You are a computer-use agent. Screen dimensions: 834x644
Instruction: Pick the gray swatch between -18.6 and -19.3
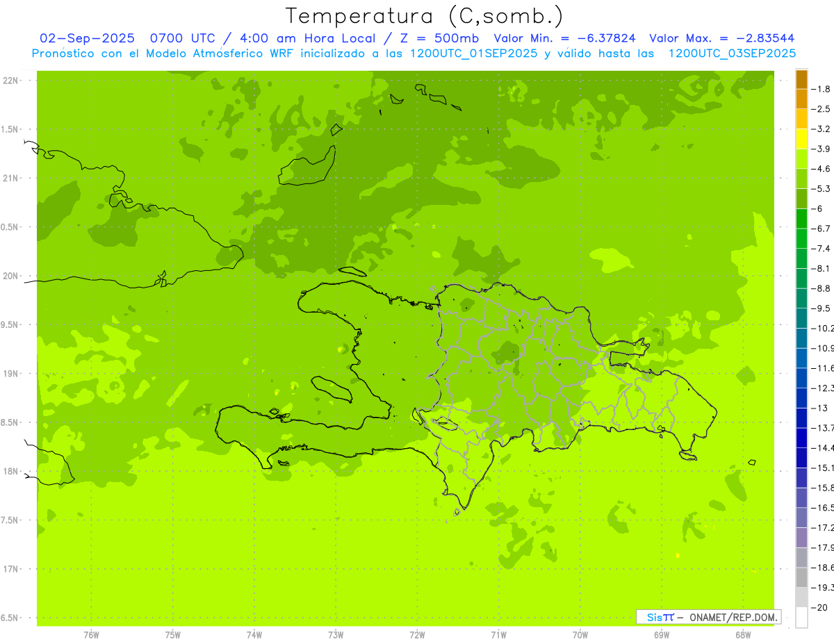click(801, 577)
